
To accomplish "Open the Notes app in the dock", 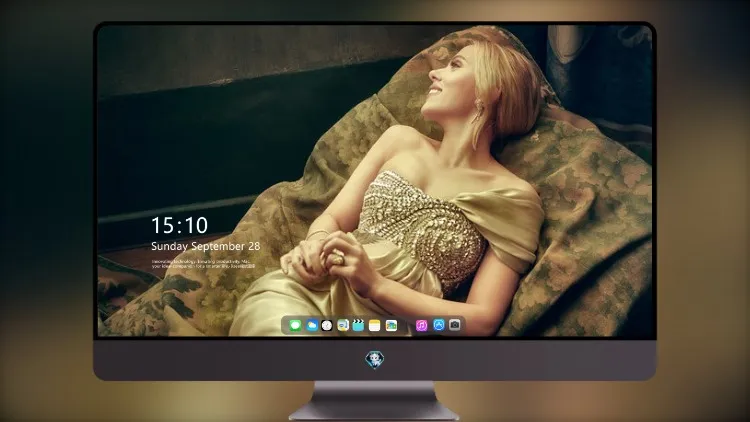I will click(x=375, y=326).
